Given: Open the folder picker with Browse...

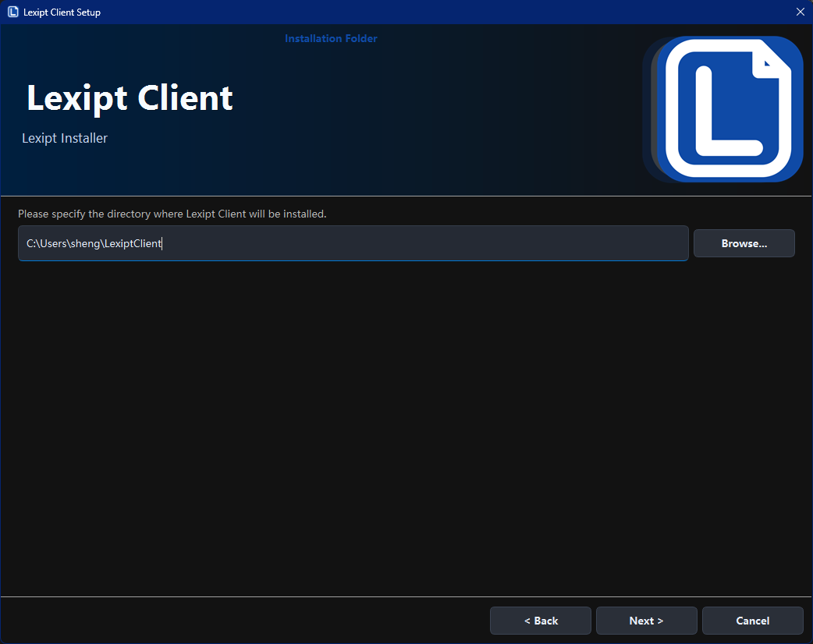Looking at the screenshot, I should click(744, 243).
